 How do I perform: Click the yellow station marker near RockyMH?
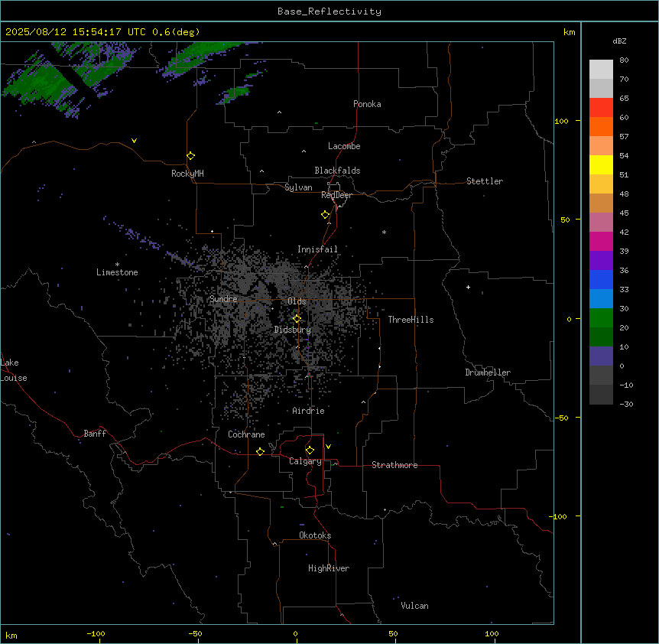[191, 156]
